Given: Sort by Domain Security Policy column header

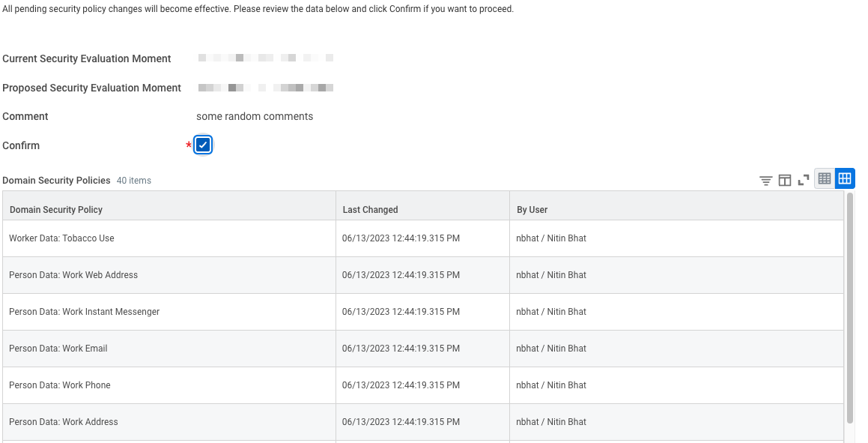Looking at the screenshot, I should pyautogui.click(x=56, y=210).
